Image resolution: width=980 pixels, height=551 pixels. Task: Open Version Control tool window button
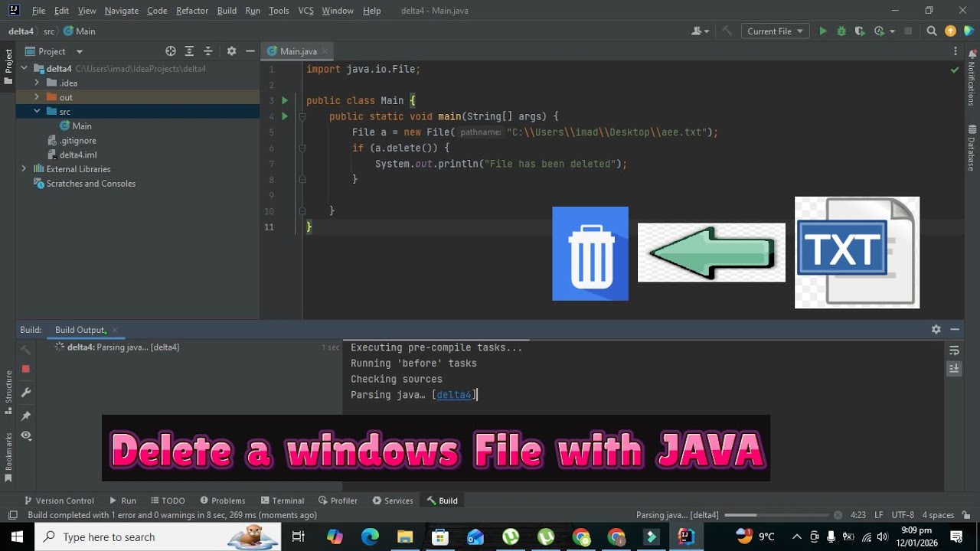59,500
